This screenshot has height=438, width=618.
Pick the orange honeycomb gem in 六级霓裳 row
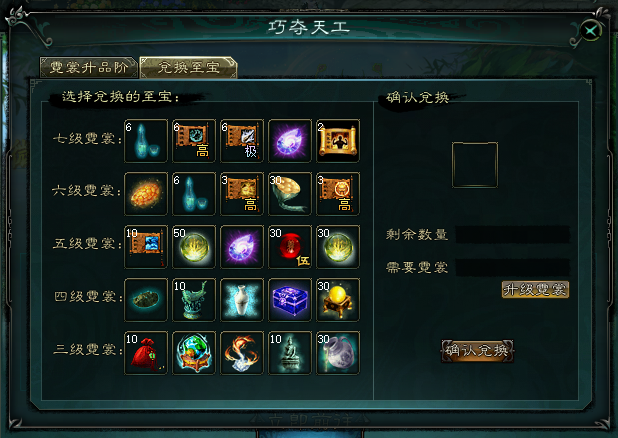[146, 194]
